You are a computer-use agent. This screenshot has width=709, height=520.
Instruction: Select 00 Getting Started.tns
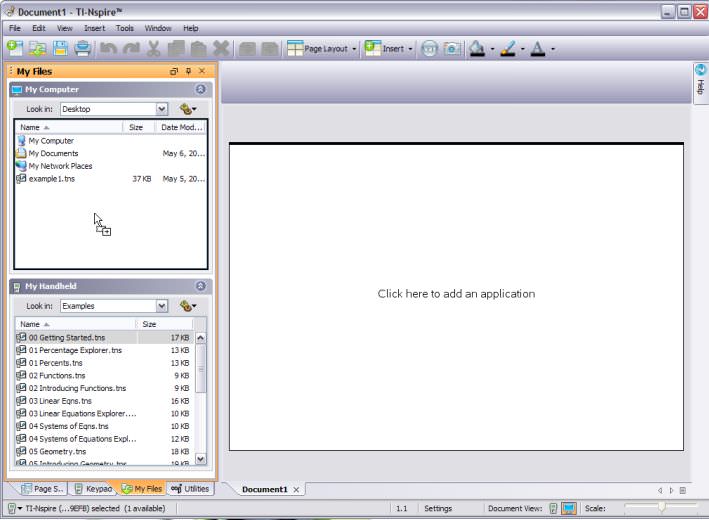click(x=104, y=337)
